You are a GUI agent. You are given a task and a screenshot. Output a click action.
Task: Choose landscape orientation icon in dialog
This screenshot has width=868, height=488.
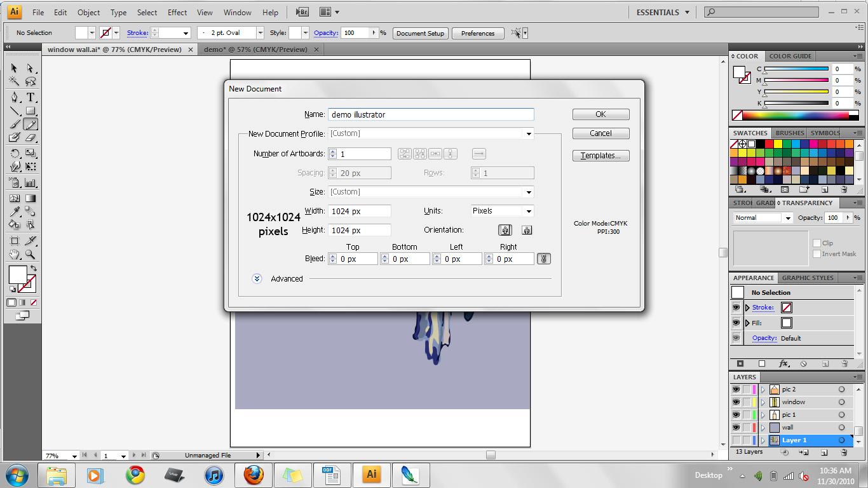tap(527, 230)
